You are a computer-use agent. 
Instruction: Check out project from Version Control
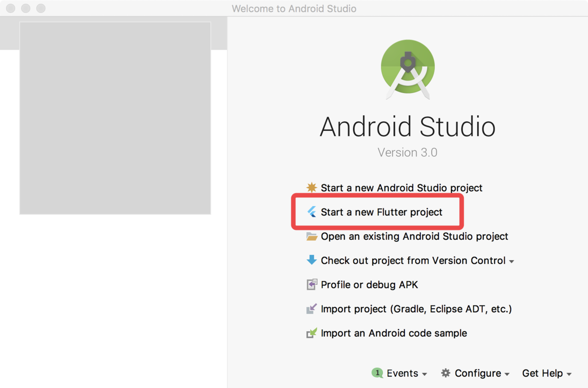pos(413,261)
